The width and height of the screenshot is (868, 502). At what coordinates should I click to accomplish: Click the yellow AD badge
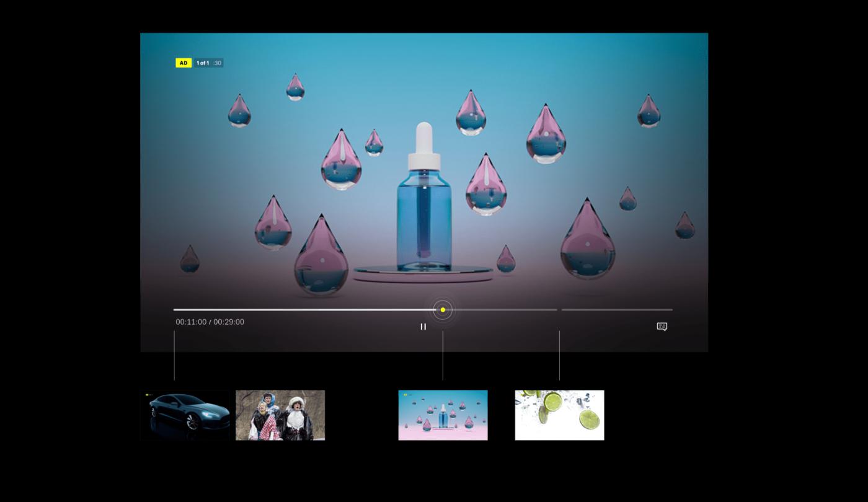184,63
